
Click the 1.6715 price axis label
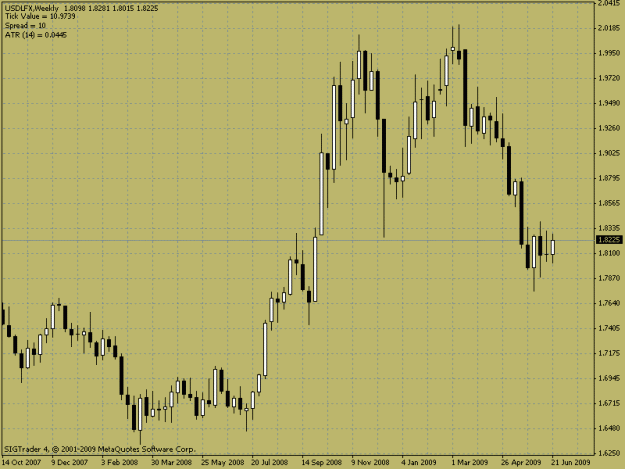(x=609, y=403)
